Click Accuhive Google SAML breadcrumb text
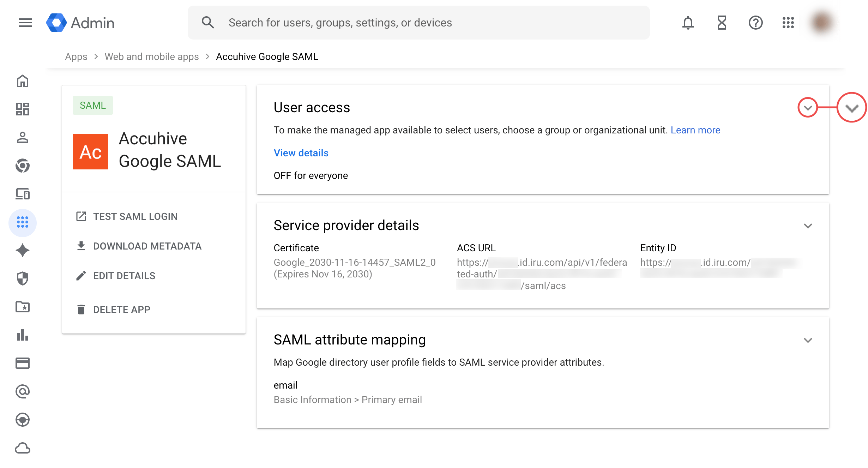The width and height of the screenshot is (868, 468). click(x=267, y=56)
